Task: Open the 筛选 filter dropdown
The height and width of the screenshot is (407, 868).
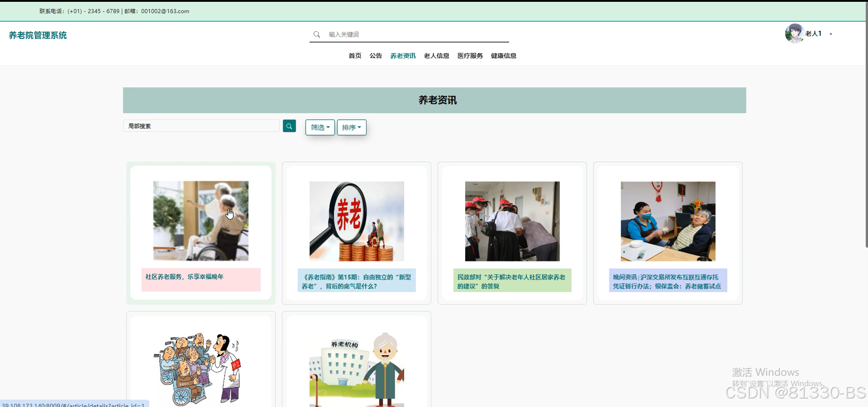Action: click(x=320, y=128)
